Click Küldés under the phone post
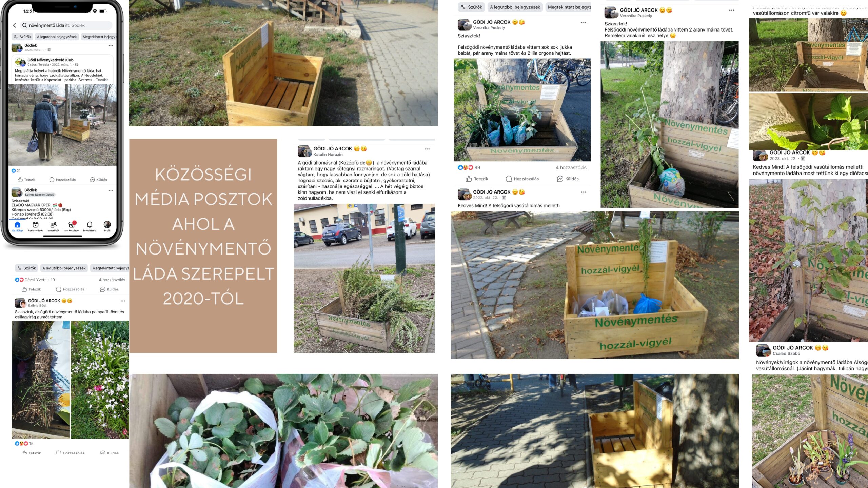Screen dimensions: 868x488 point(99,180)
